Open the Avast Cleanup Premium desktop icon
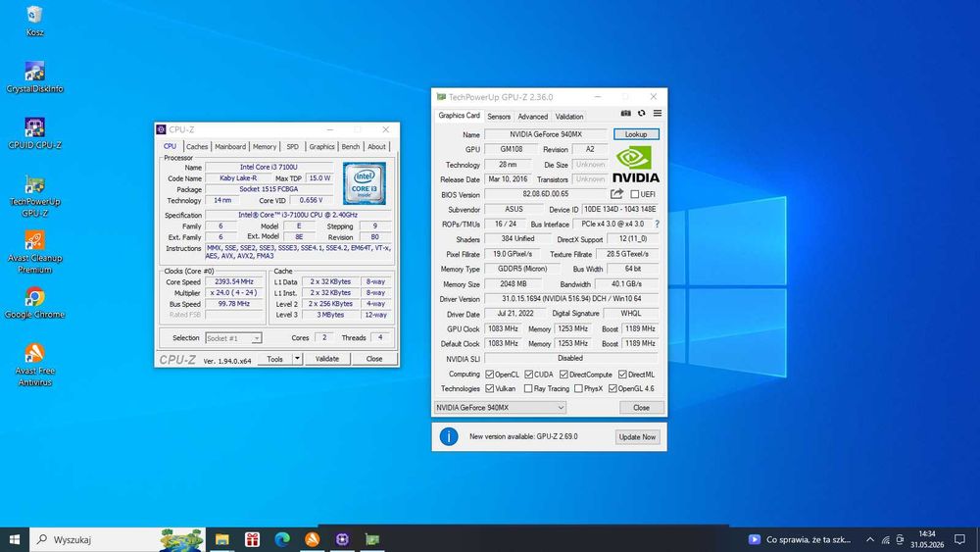 click(34, 251)
